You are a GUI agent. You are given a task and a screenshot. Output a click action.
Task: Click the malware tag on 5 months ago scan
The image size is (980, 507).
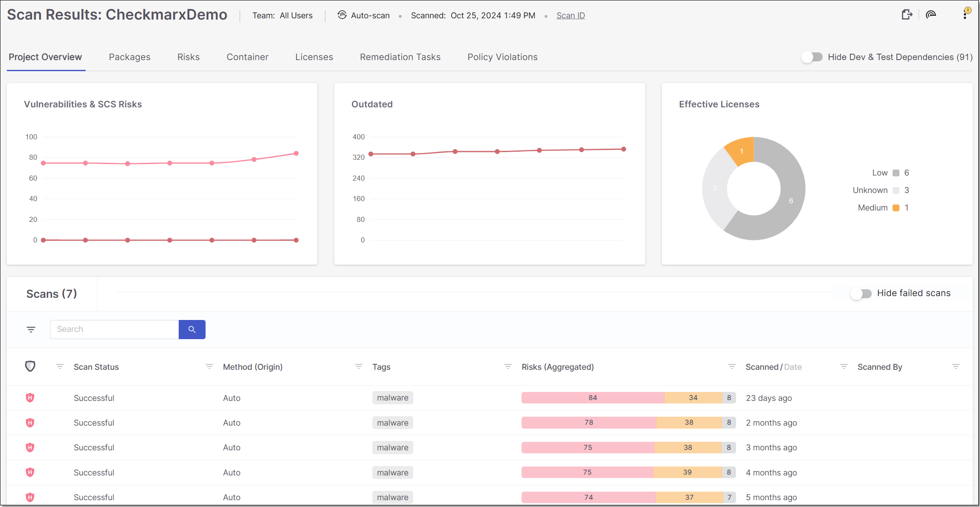tap(392, 497)
